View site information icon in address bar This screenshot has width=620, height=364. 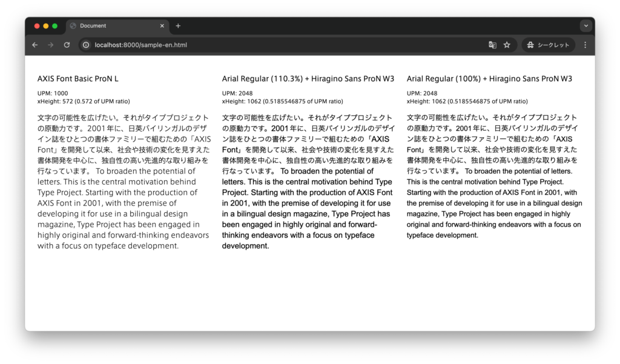click(x=86, y=45)
